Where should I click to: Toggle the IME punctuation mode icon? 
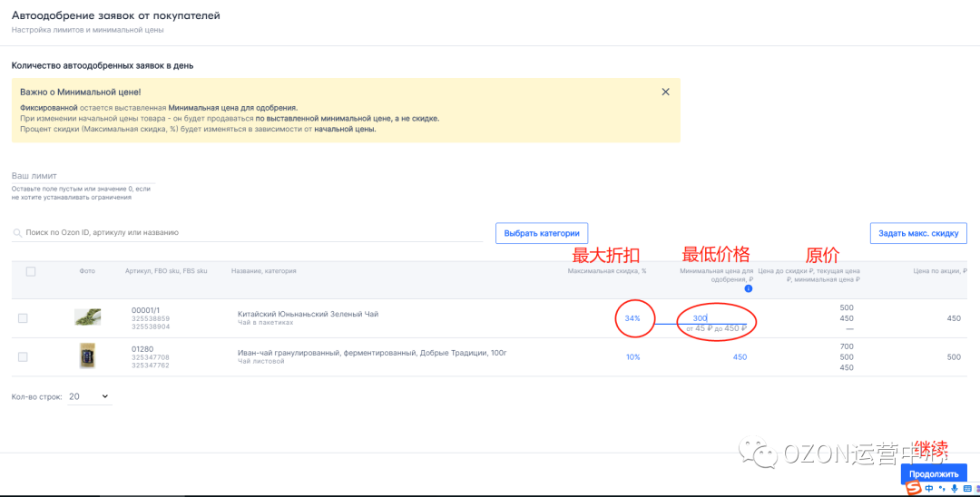point(942,488)
